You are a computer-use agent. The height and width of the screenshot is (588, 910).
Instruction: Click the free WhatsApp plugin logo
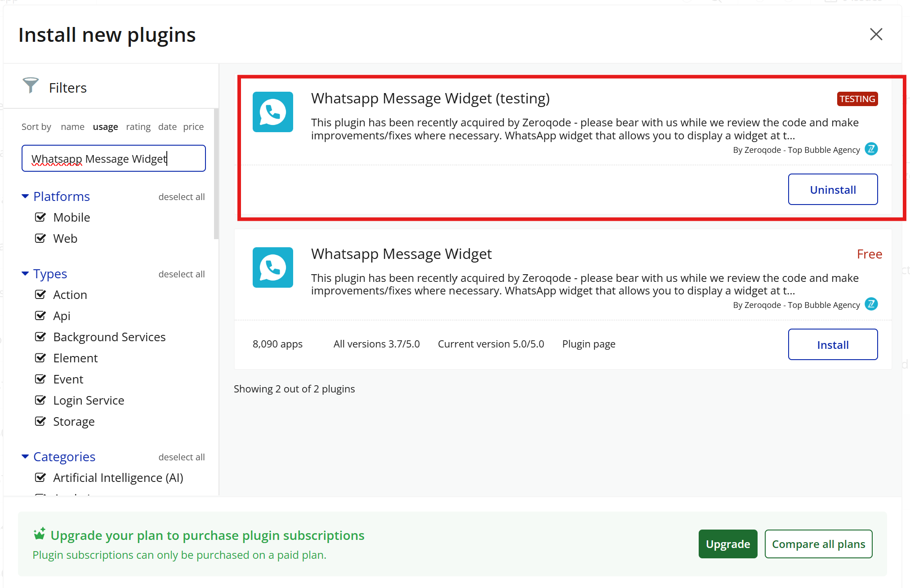(272, 267)
